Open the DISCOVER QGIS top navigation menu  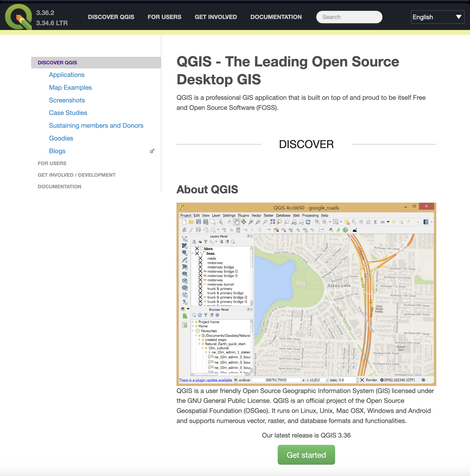pyautogui.click(x=111, y=17)
